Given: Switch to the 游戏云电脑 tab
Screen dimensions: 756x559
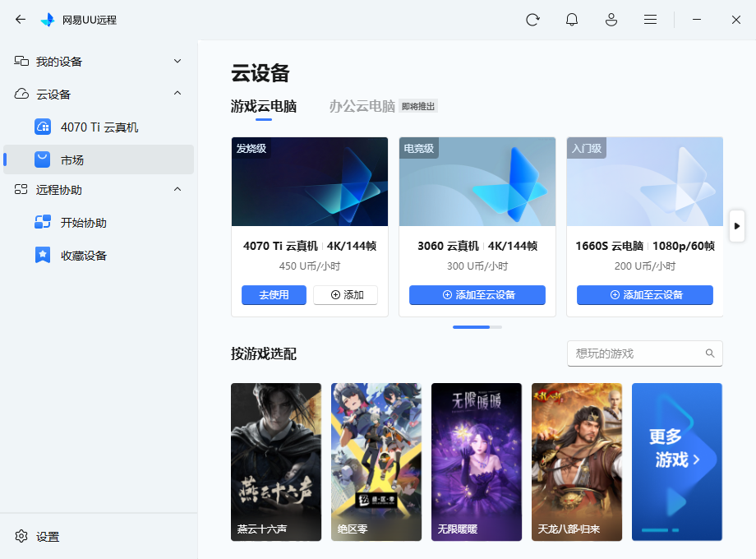Looking at the screenshot, I should tap(264, 106).
